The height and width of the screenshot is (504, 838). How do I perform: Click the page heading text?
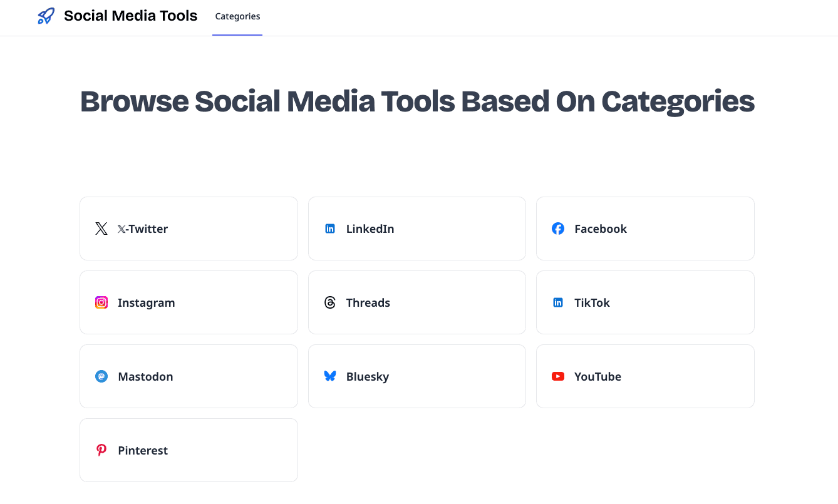click(417, 101)
